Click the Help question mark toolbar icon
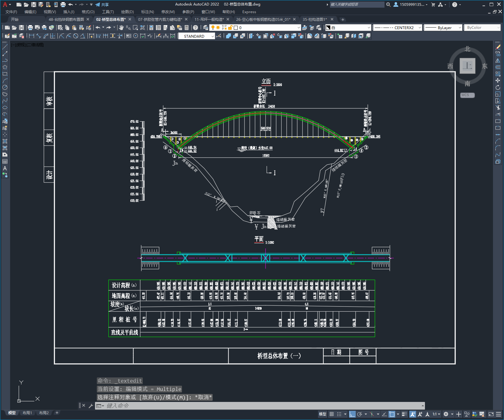This screenshot has width=504, height=420. click(195, 28)
